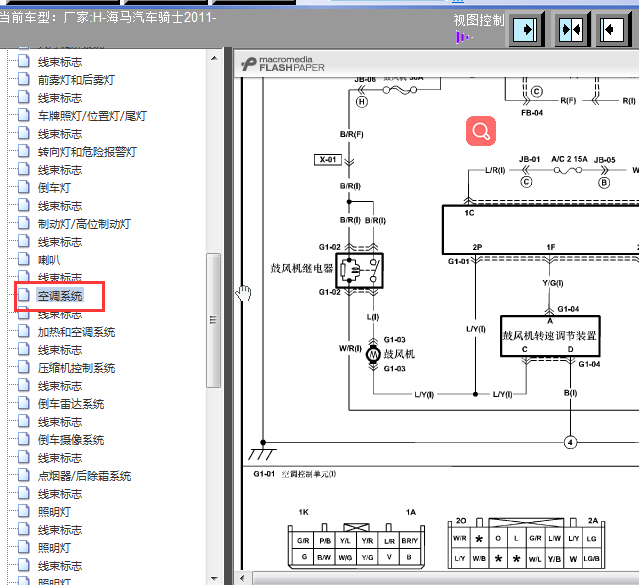Open 线束标志 entry directly above 前雾灯和后雾灯
This screenshot has height=585, width=639.
pyautogui.click(x=60, y=62)
